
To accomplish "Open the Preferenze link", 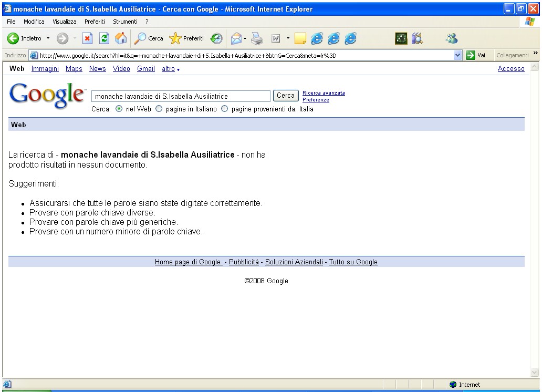I will (316, 100).
